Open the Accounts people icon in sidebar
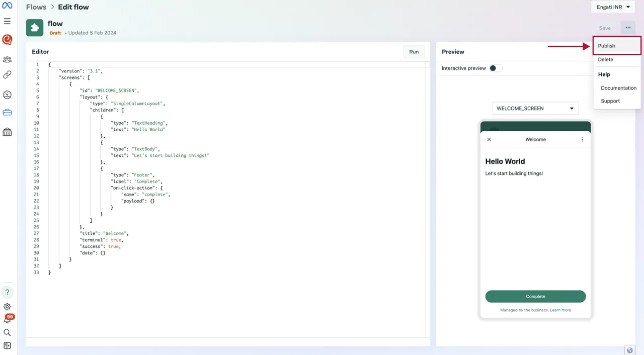Screen dimensions: 644x355 pyautogui.click(x=7, y=59)
